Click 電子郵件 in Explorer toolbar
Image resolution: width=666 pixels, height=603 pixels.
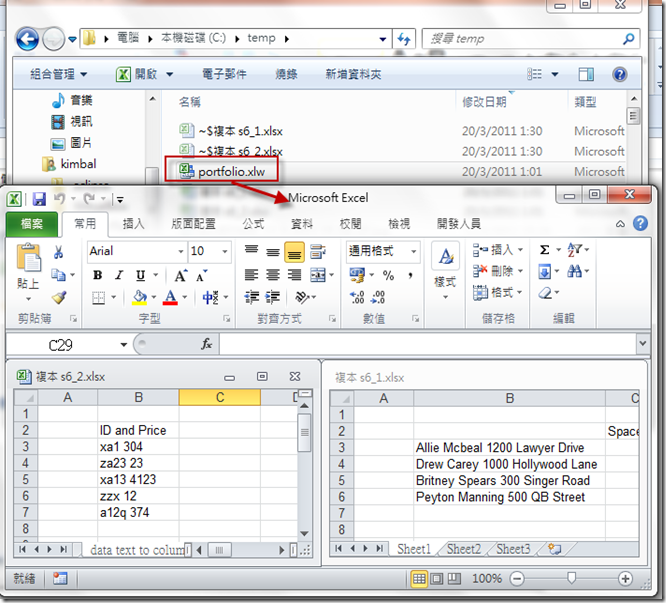(224, 74)
